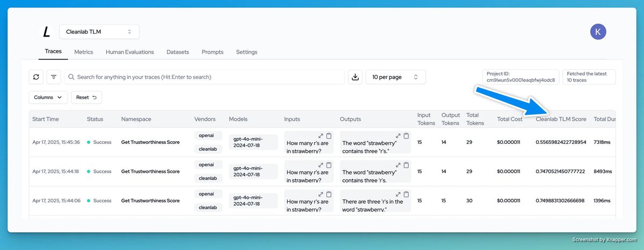Open the Settings tab
Image resolution: width=644 pixels, height=250 pixels.
(247, 52)
